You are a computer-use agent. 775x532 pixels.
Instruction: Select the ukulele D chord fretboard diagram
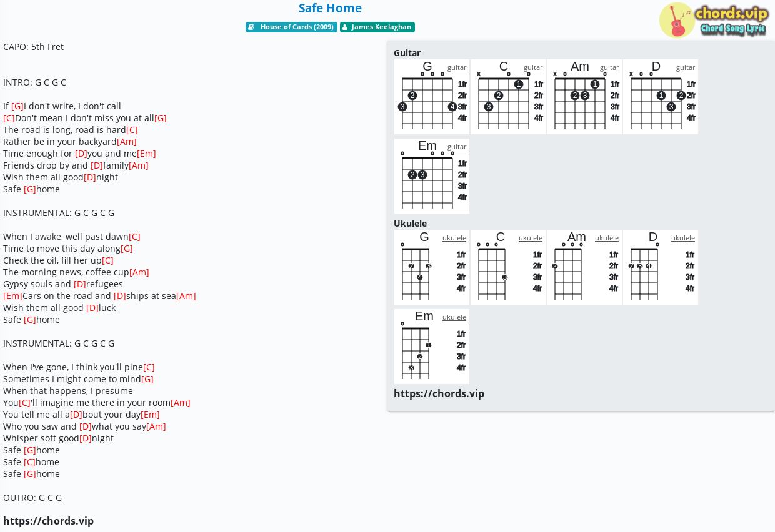661,267
